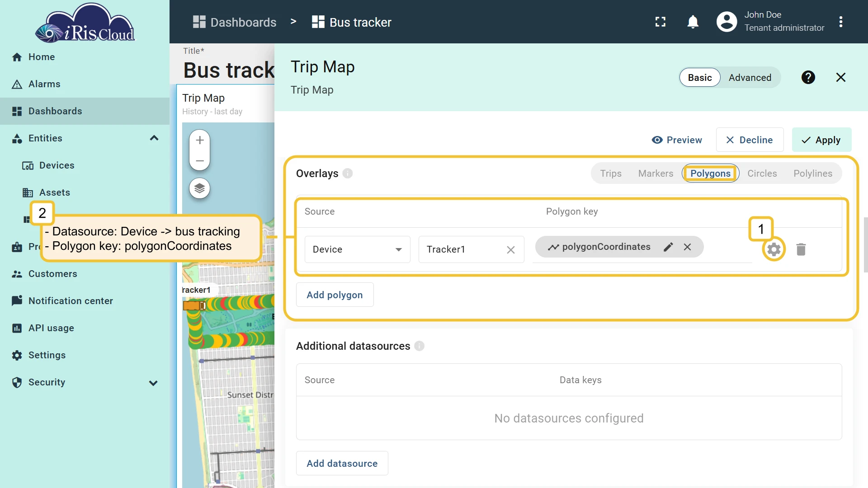The image size is (868, 488).
Task: Zoom out on the map
Action: tap(200, 160)
